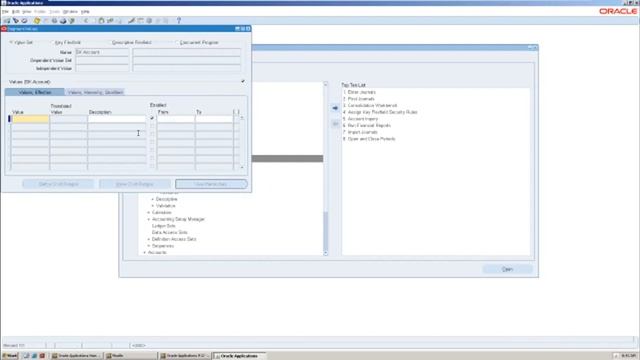Expand the Accounts node in the navigator
The height and width of the screenshot is (360, 640).
(x=144, y=253)
